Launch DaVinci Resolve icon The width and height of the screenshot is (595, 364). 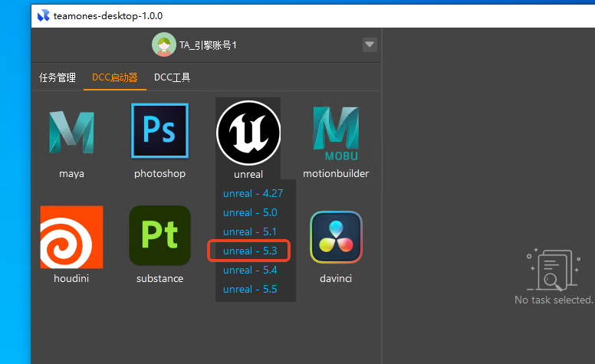click(x=336, y=237)
